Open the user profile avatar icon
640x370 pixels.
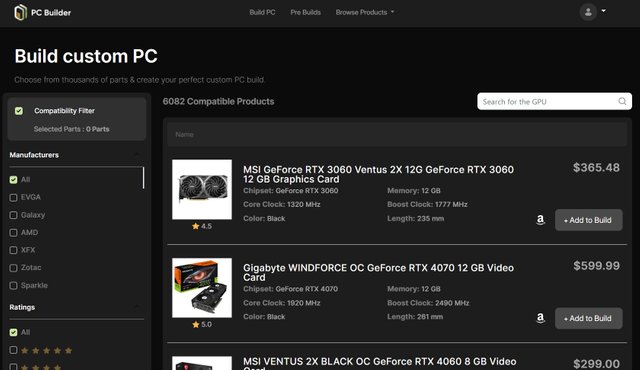588,12
